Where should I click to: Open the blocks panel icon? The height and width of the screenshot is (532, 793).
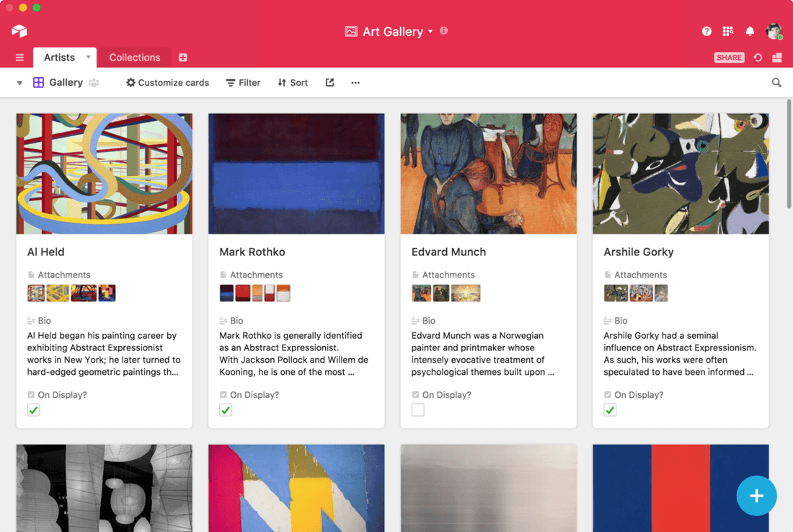777,58
